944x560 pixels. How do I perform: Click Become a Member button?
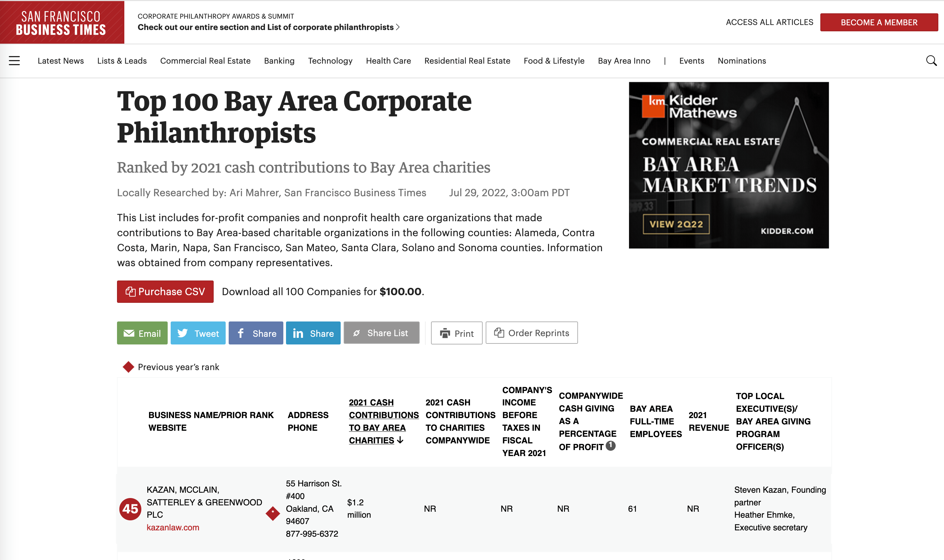878,22
